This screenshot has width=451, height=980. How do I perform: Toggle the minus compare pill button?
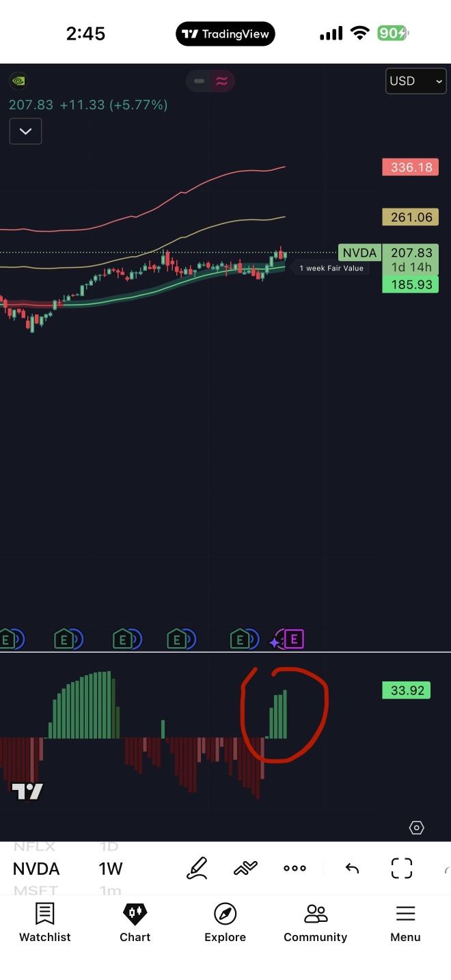(x=199, y=81)
